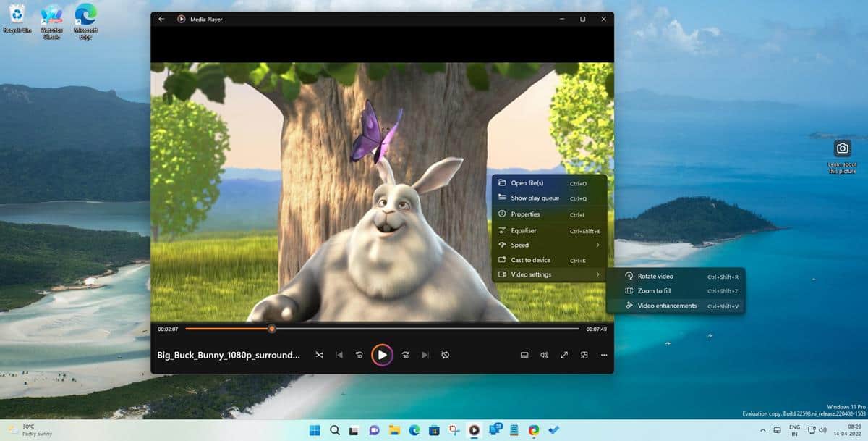Toggle the repeat button
Image resolution: width=868 pixels, height=441 pixels.
coord(446,355)
